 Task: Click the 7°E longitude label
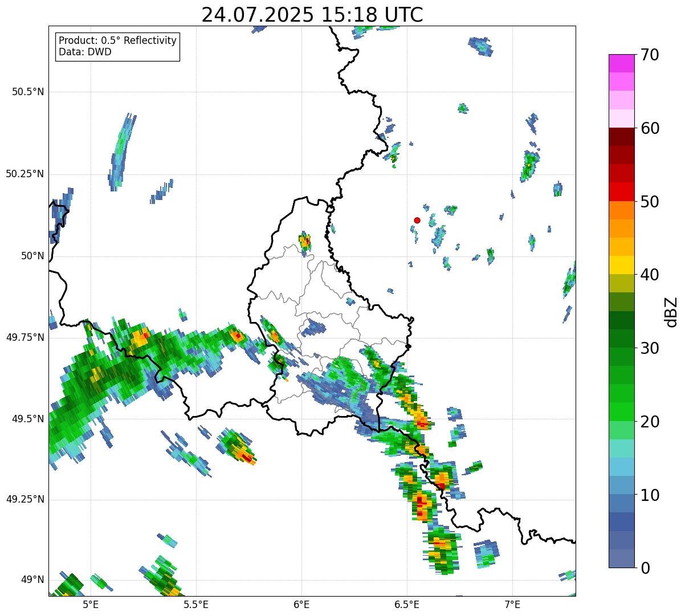pyautogui.click(x=512, y=605)
